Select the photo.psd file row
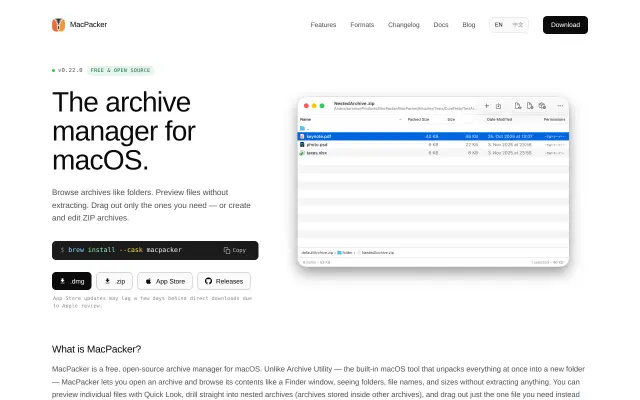 coord(433,144)
